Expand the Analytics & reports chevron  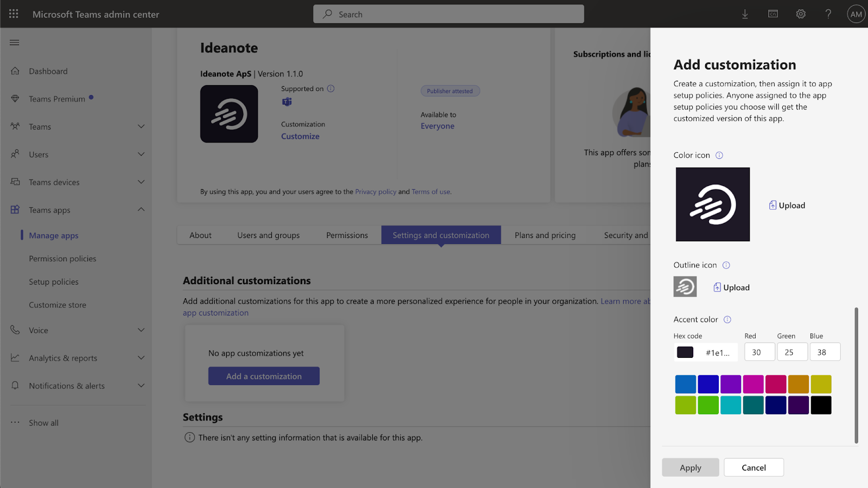click(141, 358)
